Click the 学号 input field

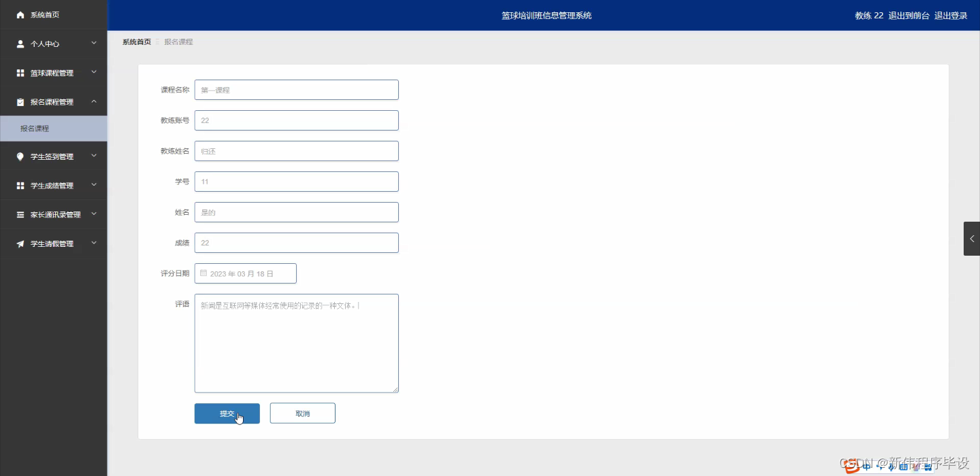(297, 182)
